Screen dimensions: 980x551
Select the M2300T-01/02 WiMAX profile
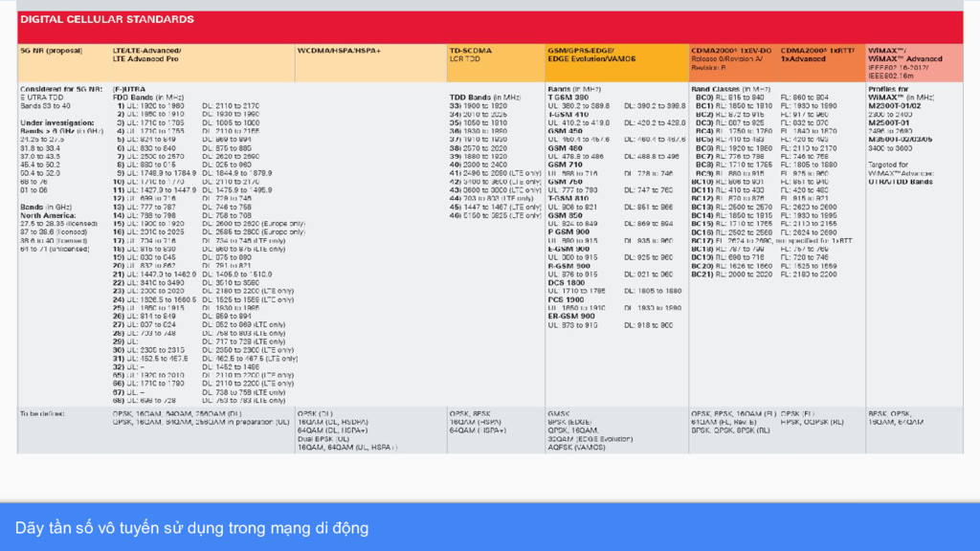pyautogui.click(x=895, y=106)
